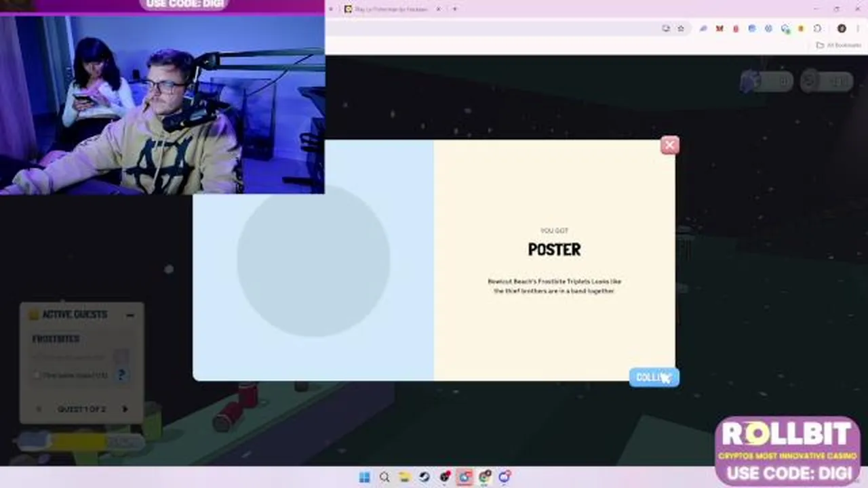Screen dimensions: 868x488
Task: Select the game browser tab
Action: (x=392, y=9)
